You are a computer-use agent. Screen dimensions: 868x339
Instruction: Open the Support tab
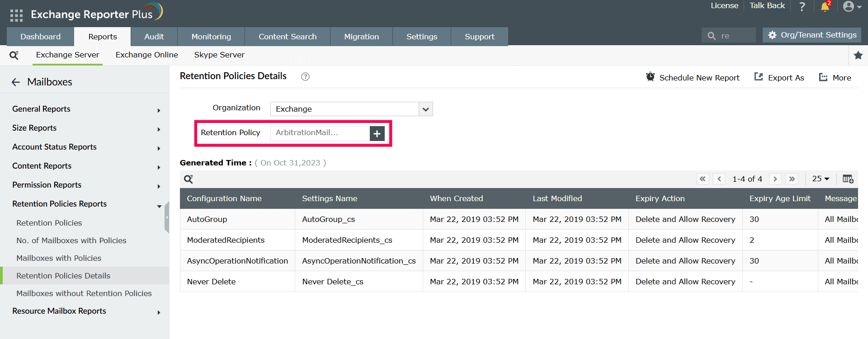tap(480, 37)
